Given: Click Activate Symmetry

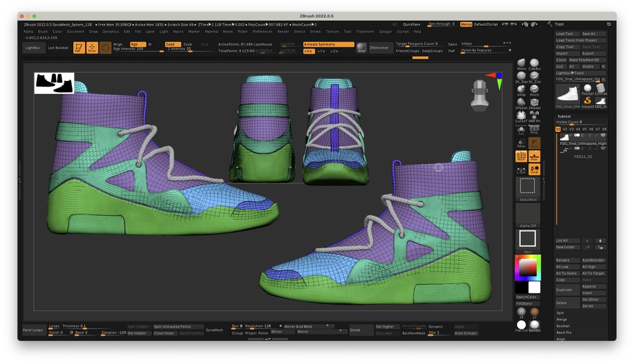Looking at the screenshot, I should coord(328,44).
